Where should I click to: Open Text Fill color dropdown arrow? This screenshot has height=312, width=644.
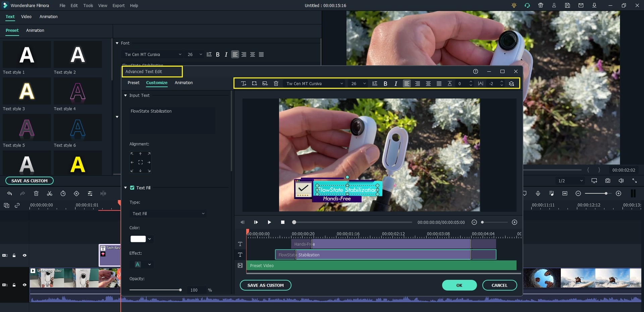[x=150, y=239]
